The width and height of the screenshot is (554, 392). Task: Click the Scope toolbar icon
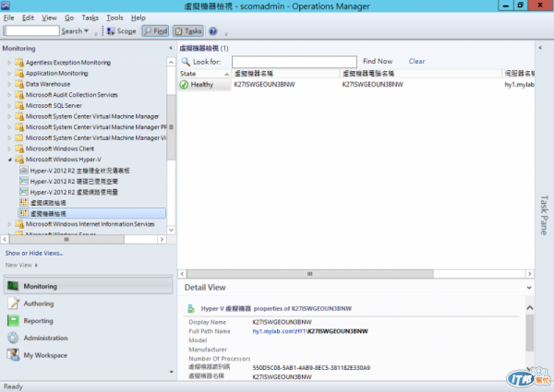[111, 31]
